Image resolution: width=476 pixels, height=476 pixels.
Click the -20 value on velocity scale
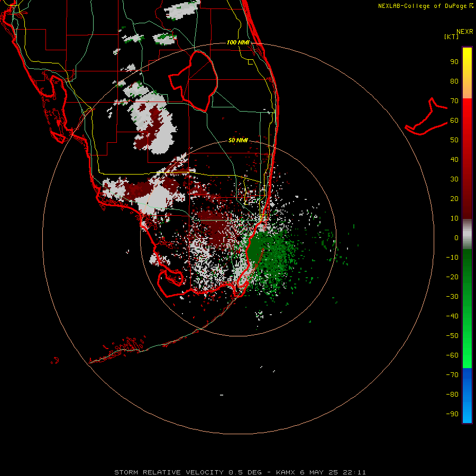point(452,277)
